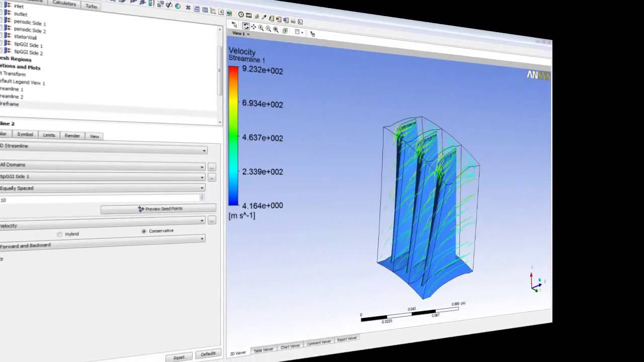The image size is (644, 362).
Task: Switch to the Chart Viewer tab
Action: [x=290, y=346]
